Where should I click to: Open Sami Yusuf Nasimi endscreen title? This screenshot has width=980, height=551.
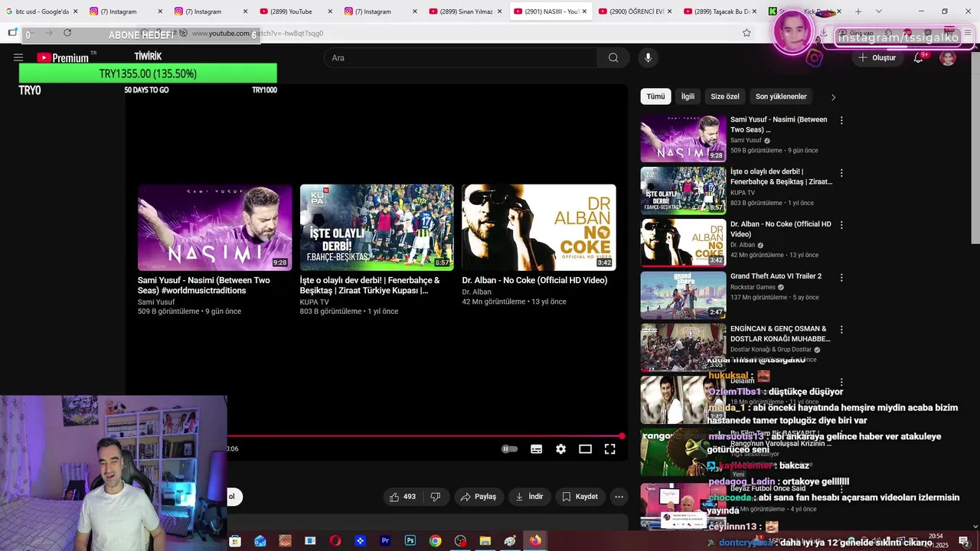[204, 285]
